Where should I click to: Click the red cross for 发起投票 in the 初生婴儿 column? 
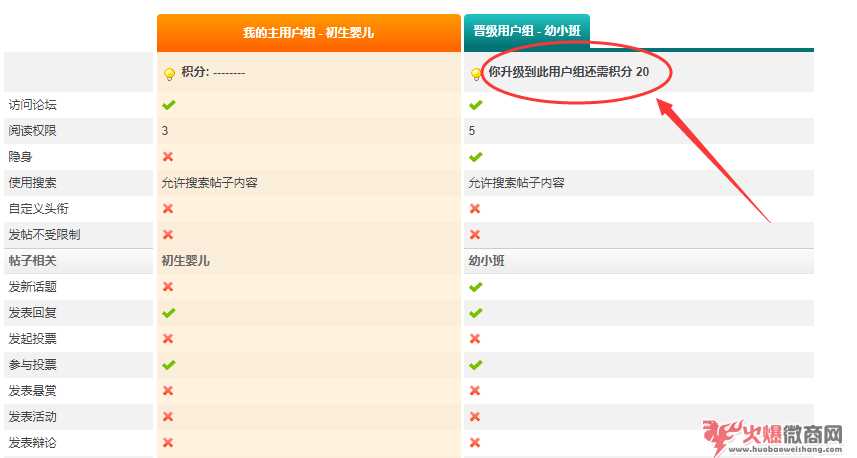(x=168, y=339)
